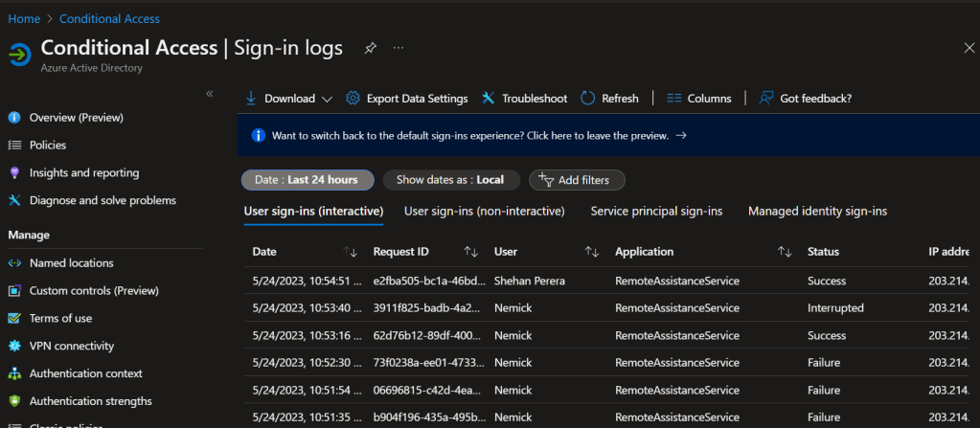
Task: Open the more options ellipsis in the header
Action: pos(399,48)
